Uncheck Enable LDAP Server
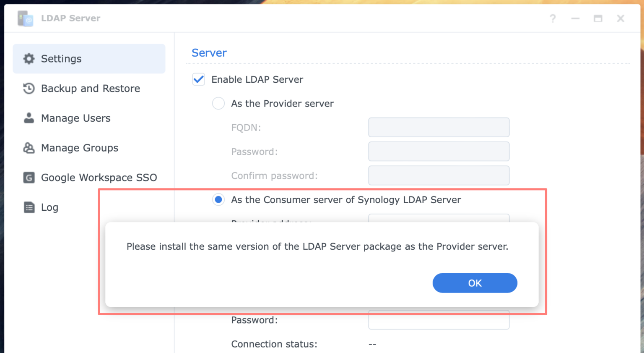 click(198, 79)
